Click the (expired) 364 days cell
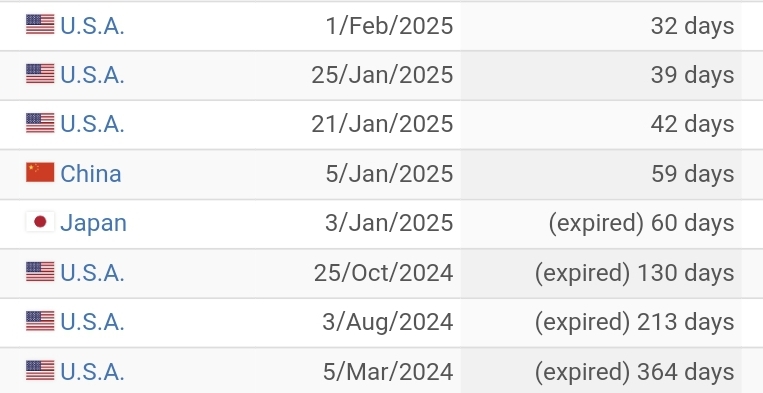The width and height of the screenshot is (763, 393). [x=601, y=372]
